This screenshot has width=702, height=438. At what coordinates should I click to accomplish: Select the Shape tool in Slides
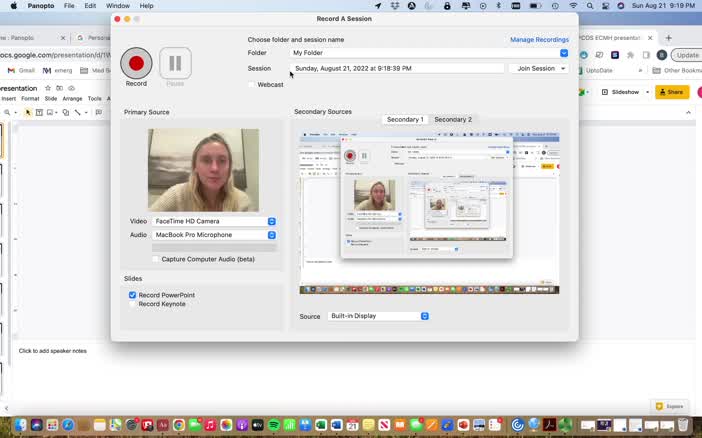pos(66,112)
